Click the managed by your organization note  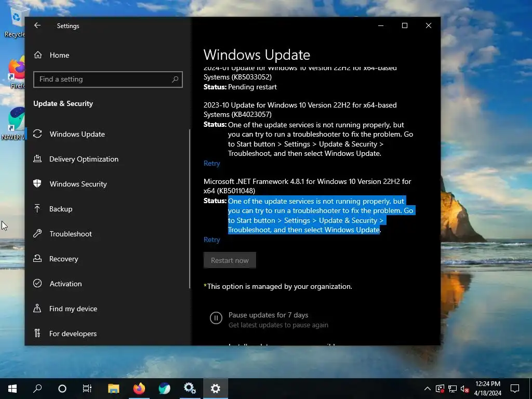278,286
